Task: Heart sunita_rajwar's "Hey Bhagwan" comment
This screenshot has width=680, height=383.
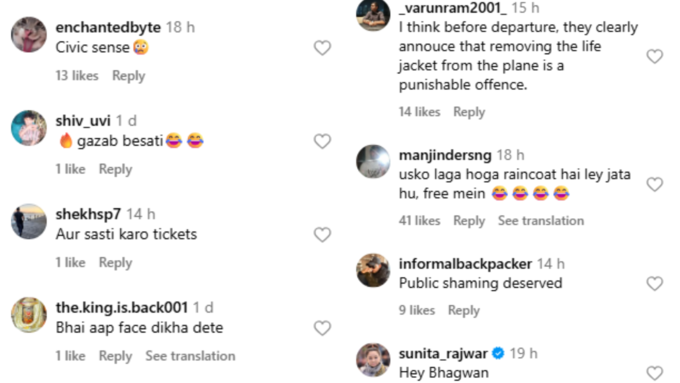Action: coord(654,373)
